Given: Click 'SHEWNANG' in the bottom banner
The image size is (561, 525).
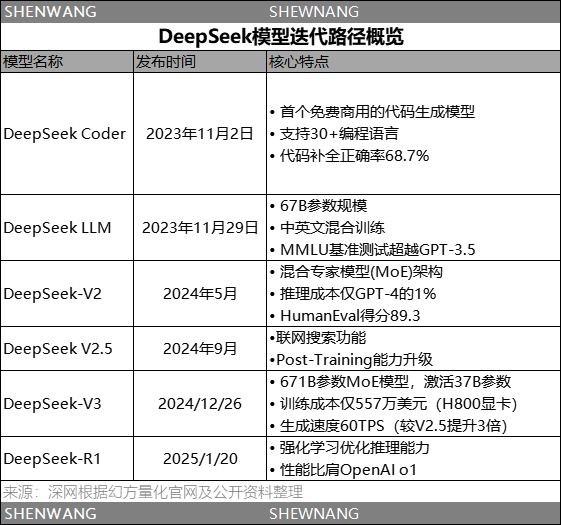Looking at the screenshot, I should pos(314,514).
